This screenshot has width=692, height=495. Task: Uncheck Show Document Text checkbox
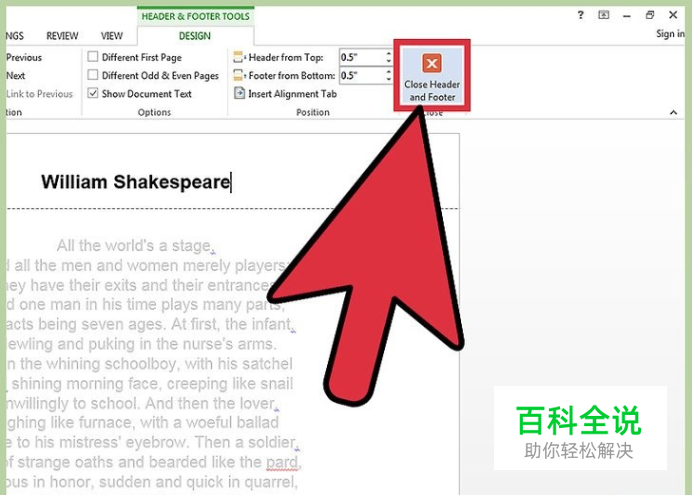93,93
